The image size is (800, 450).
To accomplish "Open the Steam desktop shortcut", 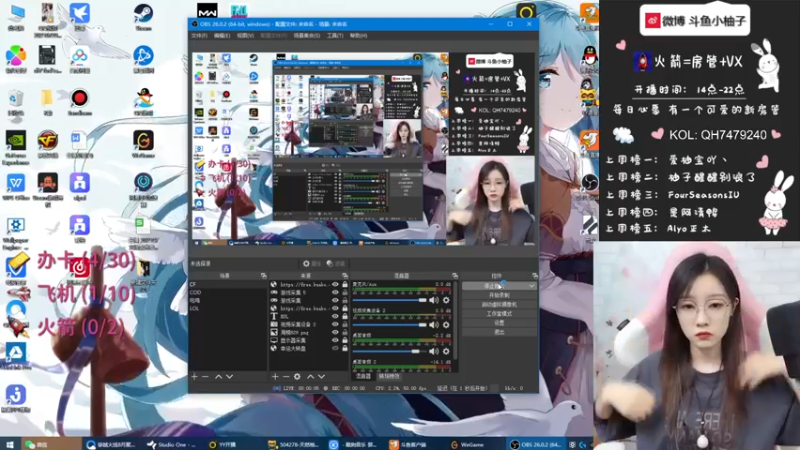I will [x=143, y=16].
